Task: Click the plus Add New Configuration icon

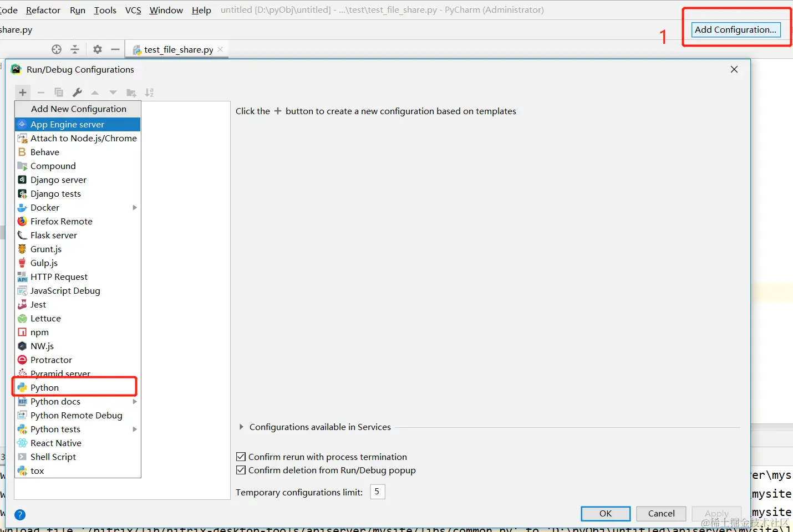Action: 23,93
